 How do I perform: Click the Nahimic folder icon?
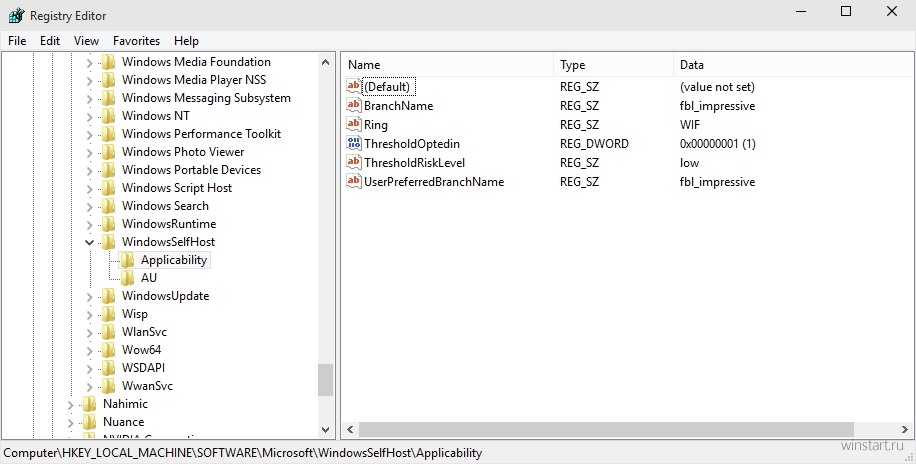coord(90,404)
